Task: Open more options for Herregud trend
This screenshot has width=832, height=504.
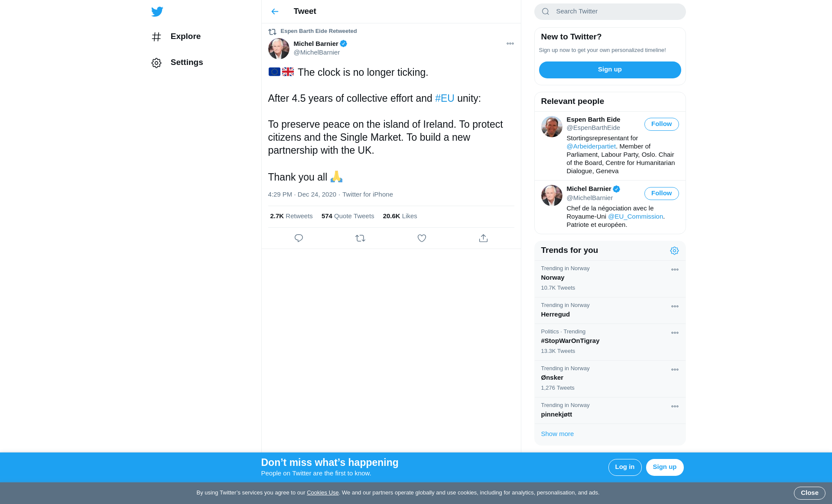Action: click(x=675, y=307)
